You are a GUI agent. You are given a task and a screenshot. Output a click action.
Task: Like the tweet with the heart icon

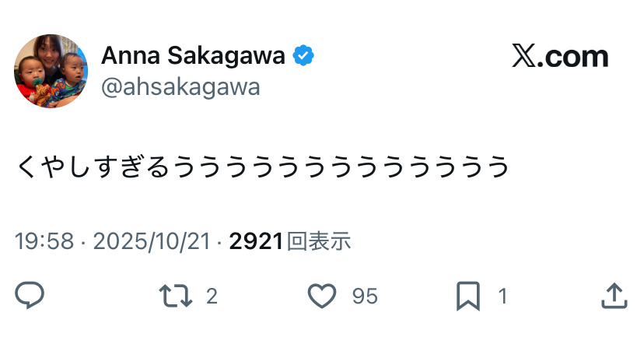click(322, 296)
